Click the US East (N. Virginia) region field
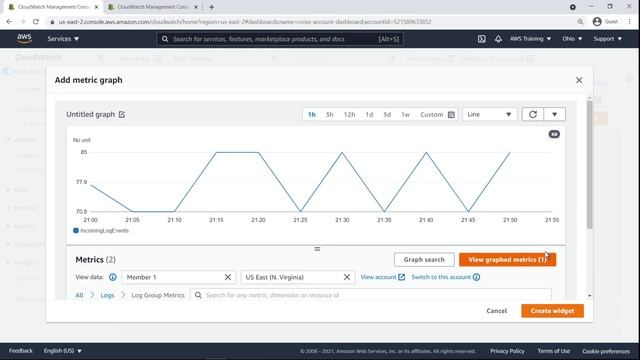This screenshot has height=360, width=640. point(298,277)
